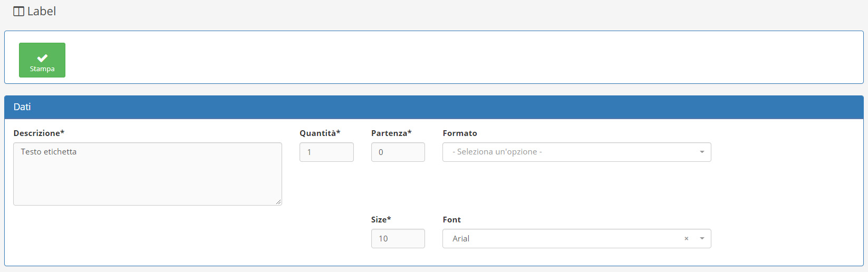This screenshot has width=868, height=272.
Task: Click the Quantità field label
Action: tap(320, 133)
